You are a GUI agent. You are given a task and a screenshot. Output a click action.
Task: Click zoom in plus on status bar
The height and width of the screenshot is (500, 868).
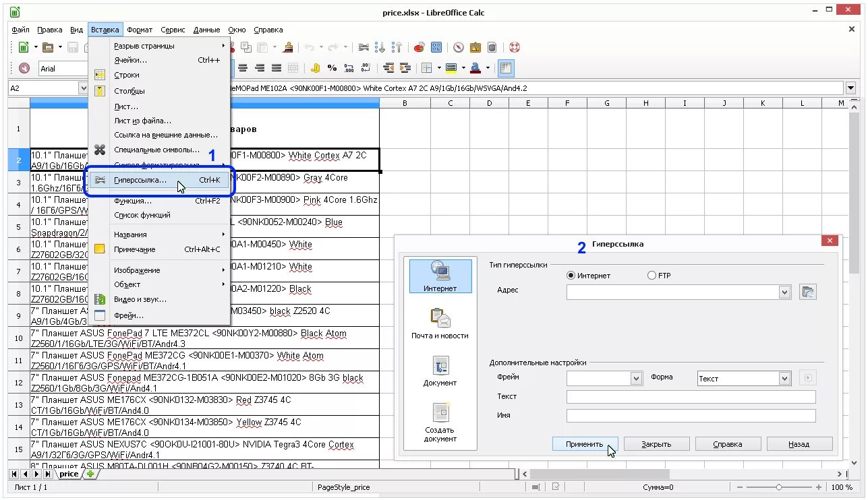point(819,487)
